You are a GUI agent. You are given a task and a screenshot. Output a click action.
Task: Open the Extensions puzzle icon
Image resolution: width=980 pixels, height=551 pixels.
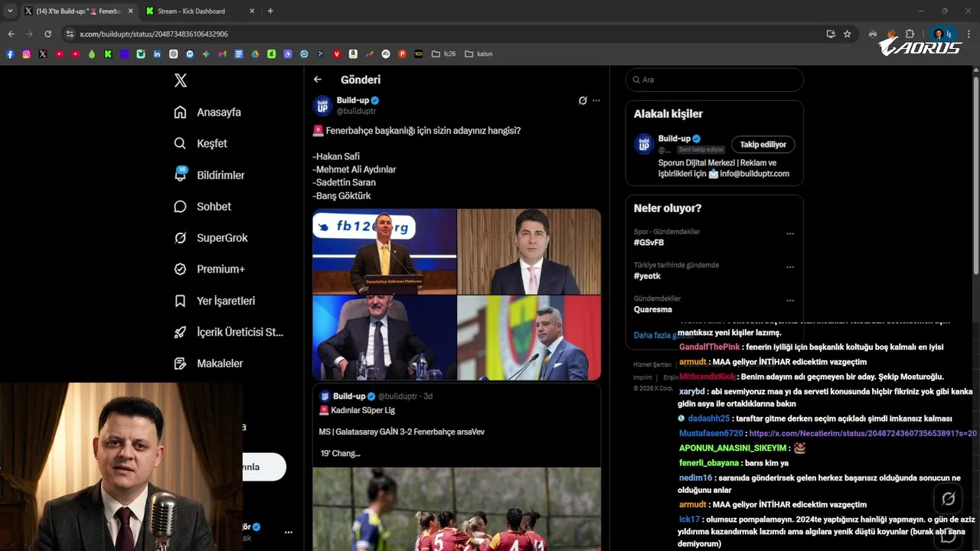(x=910, y=34)
